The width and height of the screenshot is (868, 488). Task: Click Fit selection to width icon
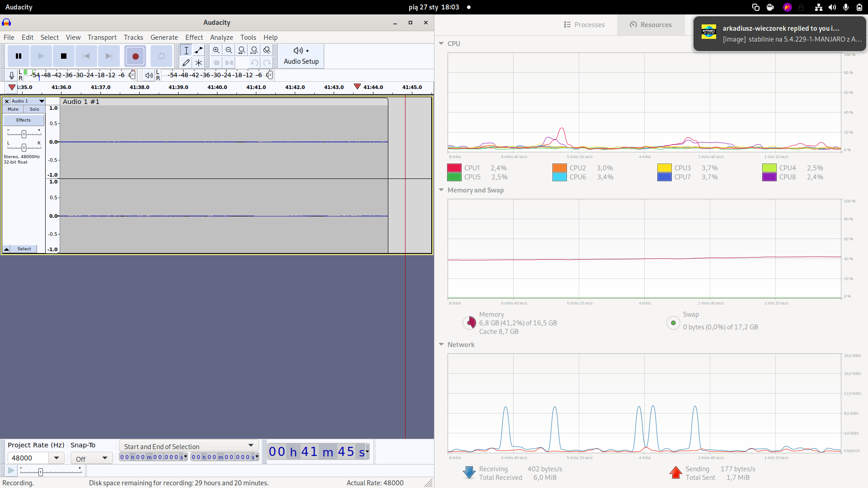click(x=242, y=50)
